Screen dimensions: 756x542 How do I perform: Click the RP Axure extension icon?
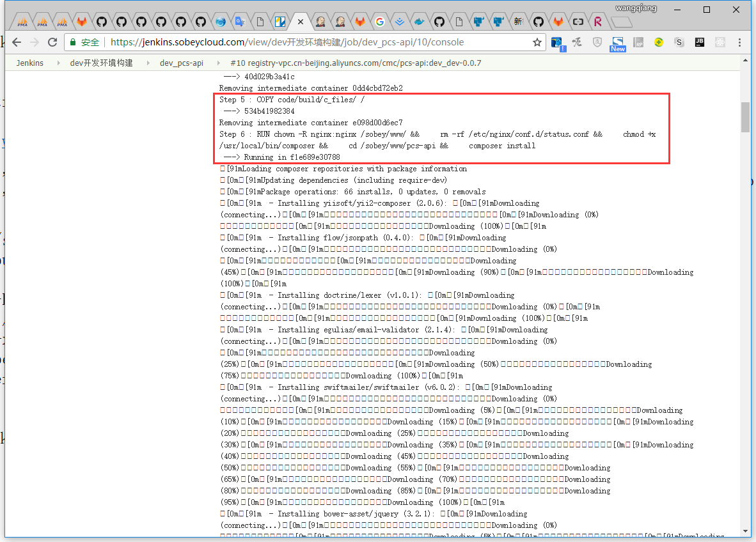point(638,43)
